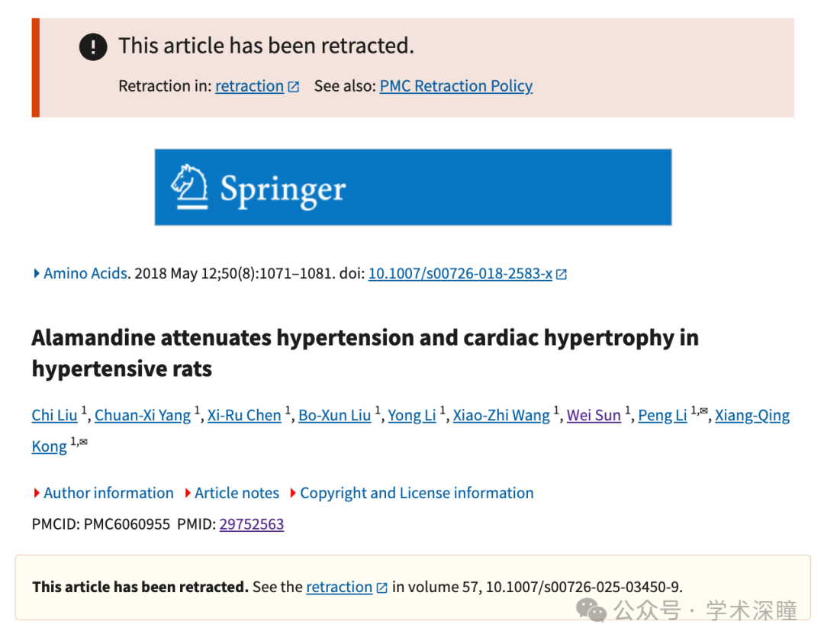Open PMID 29752563 link
The image size is (824, 644).
click(x=252, y=524)
